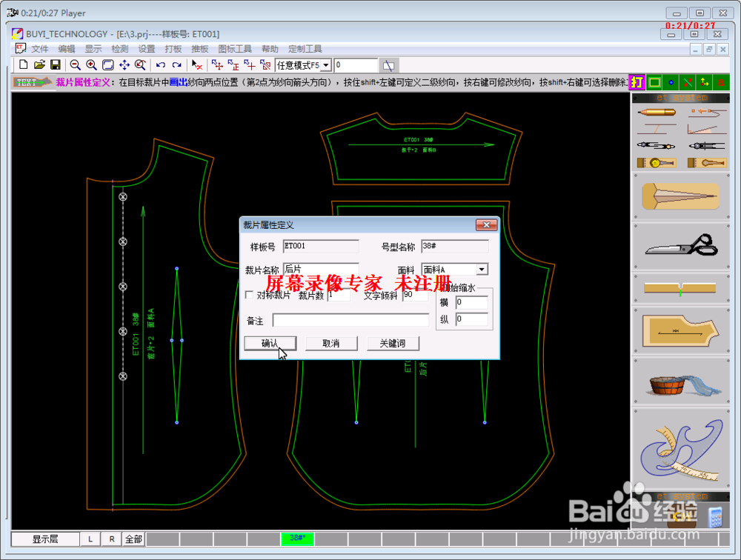Screen dimensions: 741x560
Task: Open the 显示 menu
Action: (x=93, y=49)
